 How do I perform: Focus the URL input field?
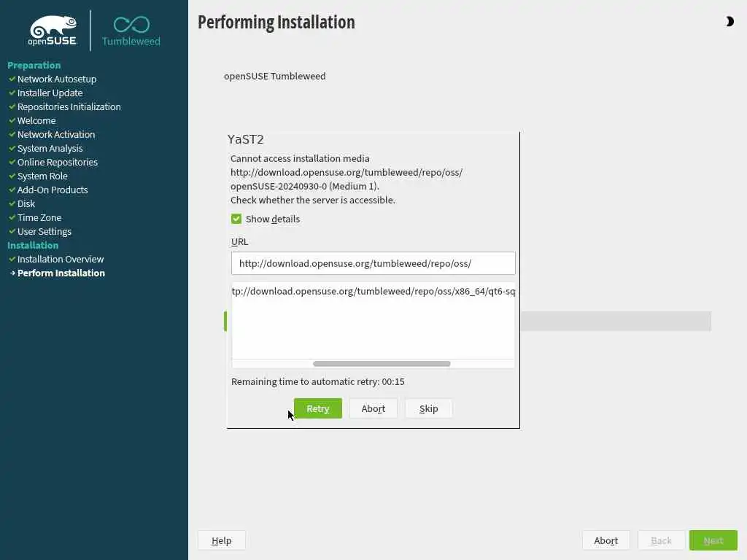click(373, 263)
